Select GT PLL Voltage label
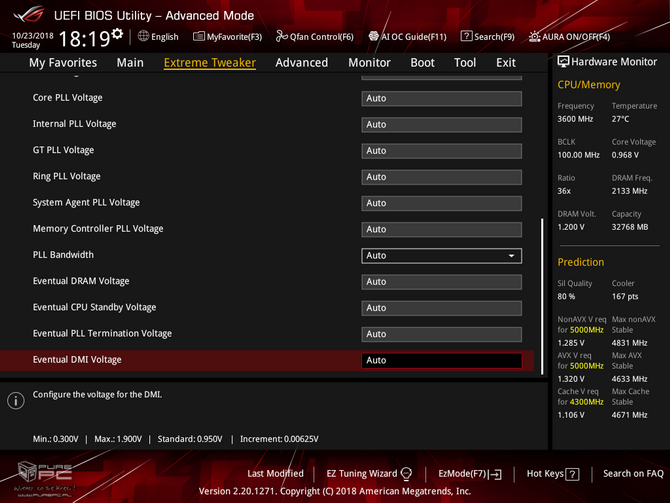 coord(63,150)
